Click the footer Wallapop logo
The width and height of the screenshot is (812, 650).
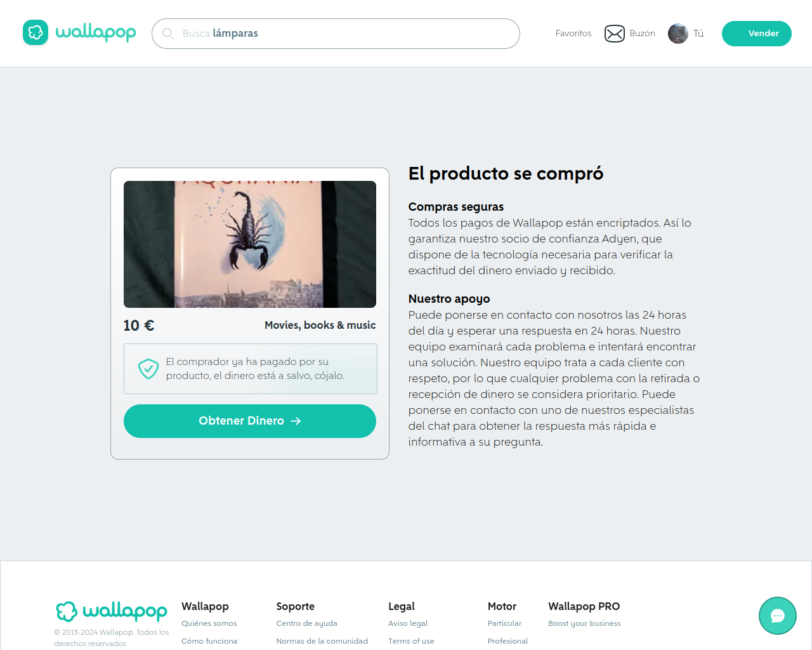tap(112, 611)
